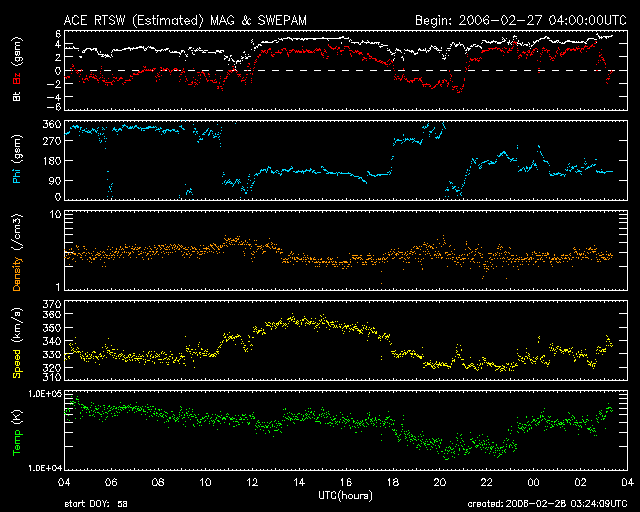Click the 'Begin: 2006-02-27 04:00:00UTC' header text
Screen dimensions: 640x512
click(521, 20)
